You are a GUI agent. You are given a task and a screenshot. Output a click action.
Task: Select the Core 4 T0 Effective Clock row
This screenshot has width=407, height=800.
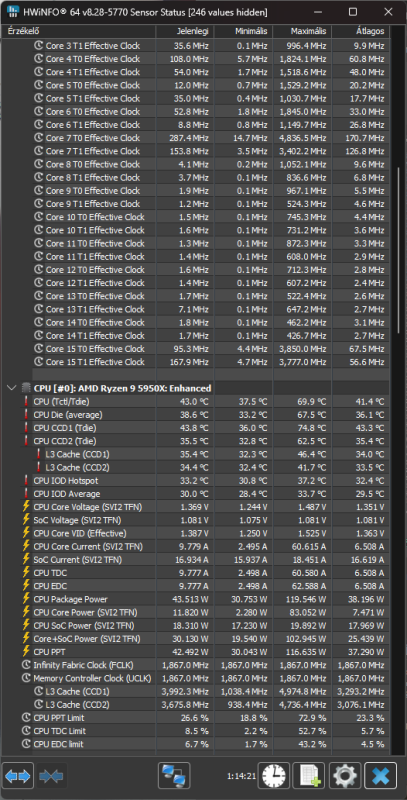pyautogui.click(x=211, y=59)
